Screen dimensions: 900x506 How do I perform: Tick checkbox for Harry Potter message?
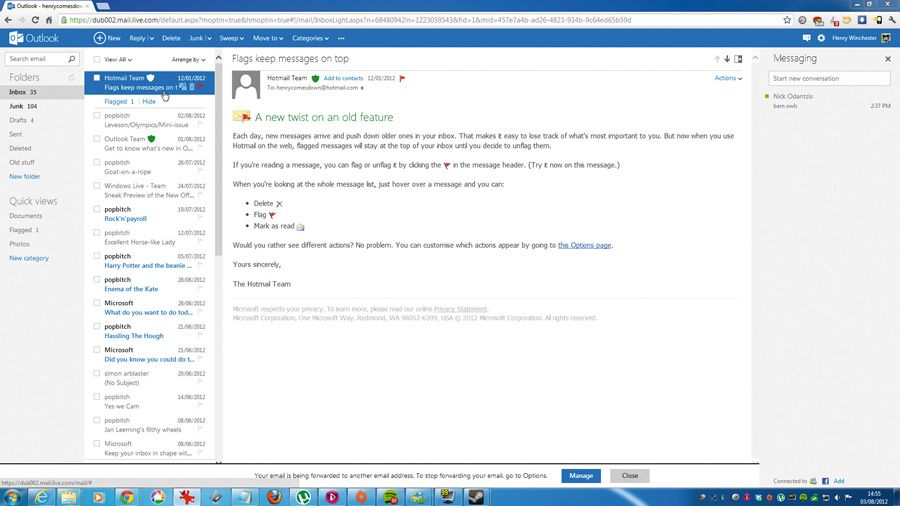(x=96, y=256)
